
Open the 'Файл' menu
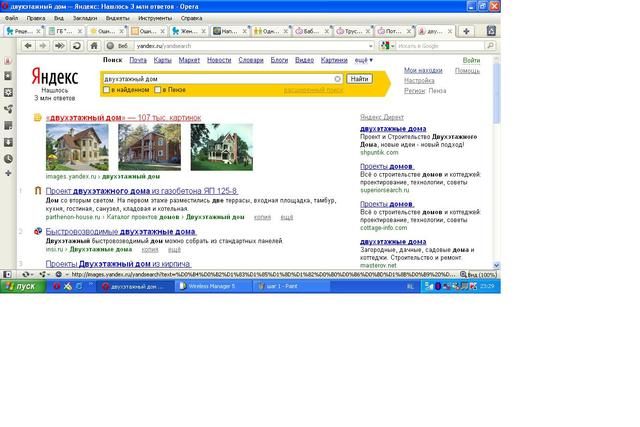(x=11, y=18)
